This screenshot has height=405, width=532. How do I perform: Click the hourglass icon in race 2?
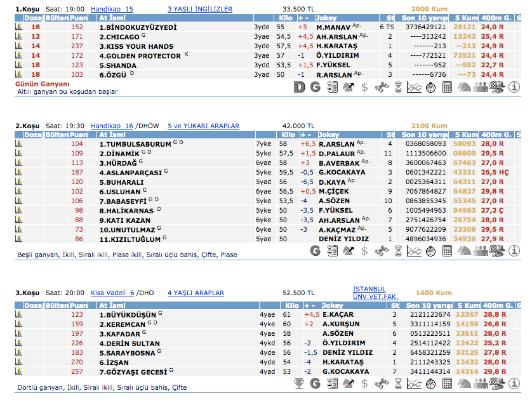[x=398, y=250]
